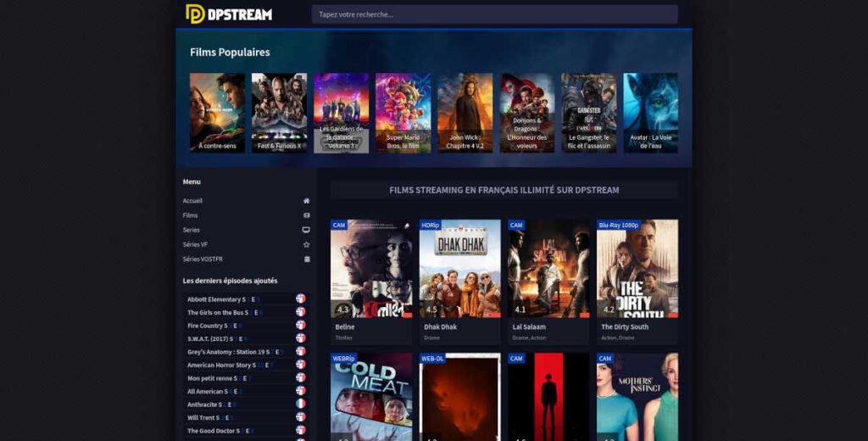The height and width of the screenshot is (441, 868).
Task: Click the search field 'Tapez votre recherche...'
Action: point(494,14)
